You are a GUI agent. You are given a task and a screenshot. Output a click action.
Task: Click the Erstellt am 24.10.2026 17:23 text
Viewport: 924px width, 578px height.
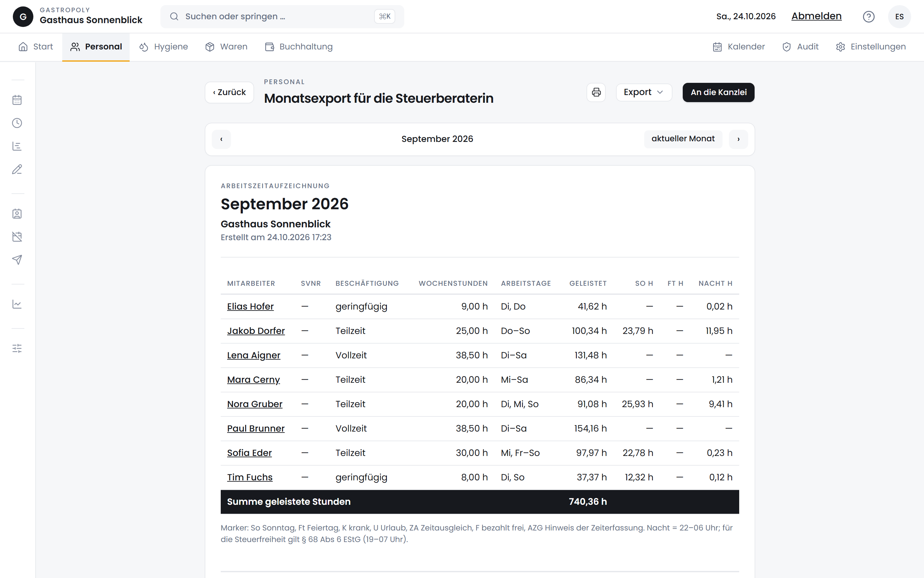[276, 237]
